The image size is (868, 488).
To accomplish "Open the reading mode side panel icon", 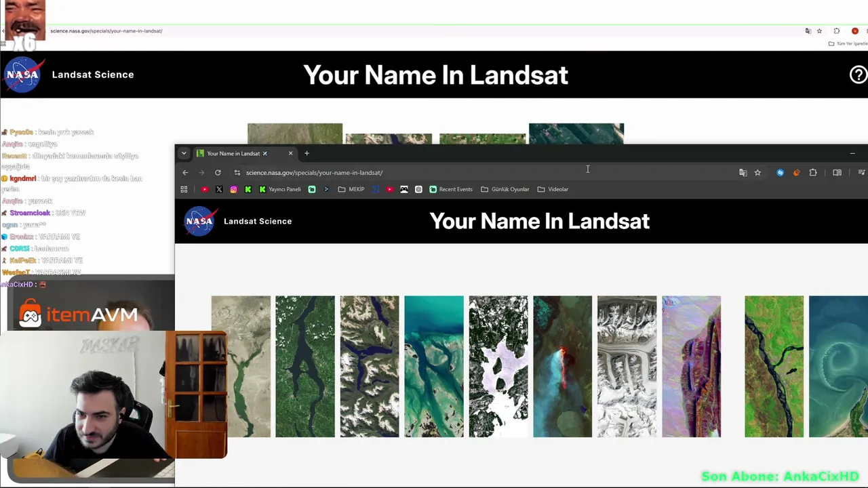I will [x=837, y=173].
